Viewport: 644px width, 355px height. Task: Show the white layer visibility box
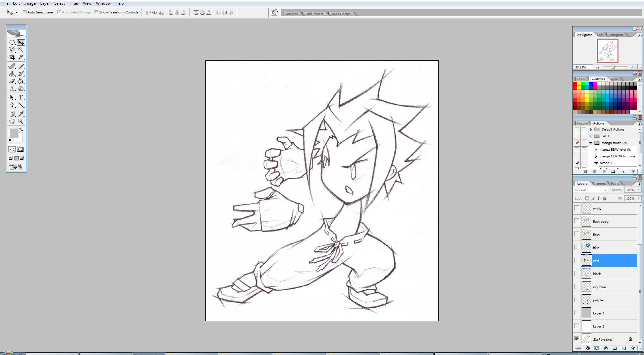pos(577,208)
